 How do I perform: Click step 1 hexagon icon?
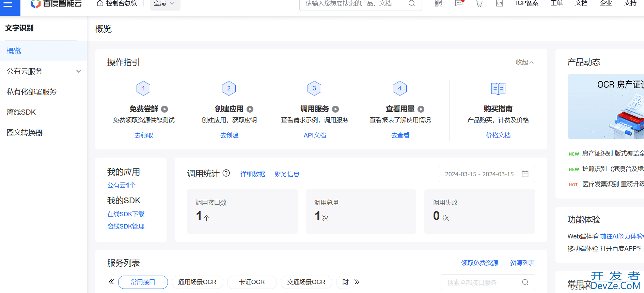pyautogui.click(x=143, y=88)
